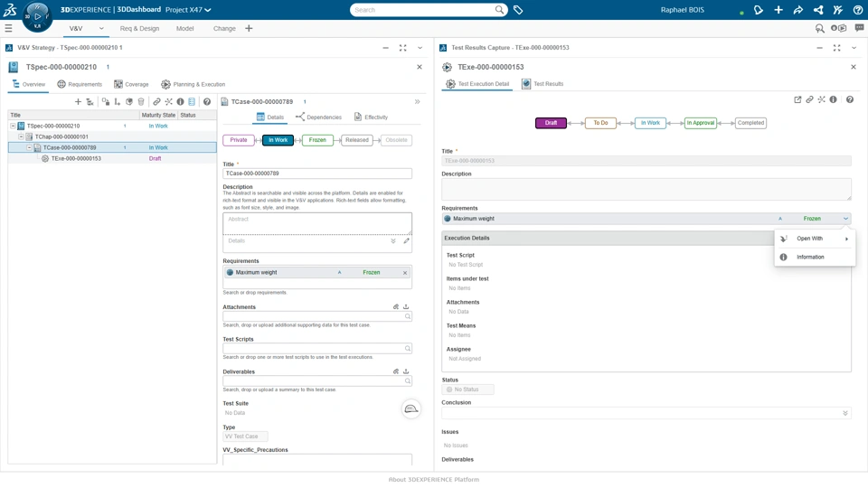Collapse the TCase side panel with double chevron
The height and width of the screenshot is (488, 868).
418,102
